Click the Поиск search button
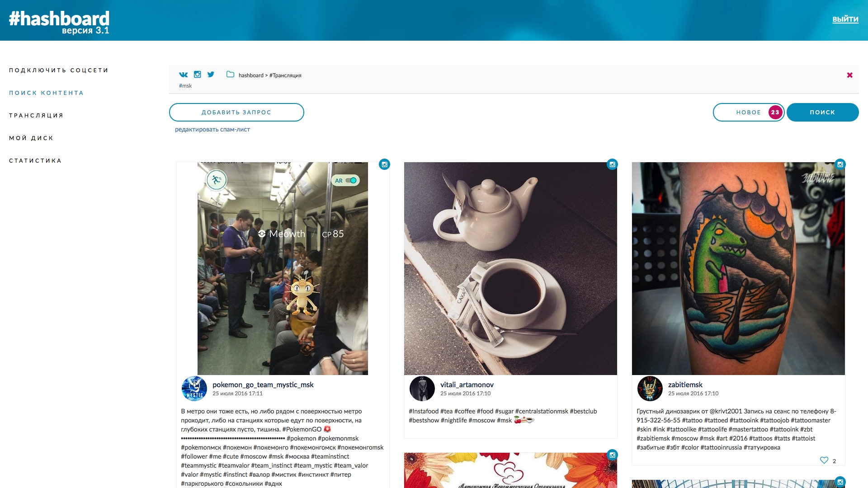Screen dimensions: 868x488 (822, 113)
